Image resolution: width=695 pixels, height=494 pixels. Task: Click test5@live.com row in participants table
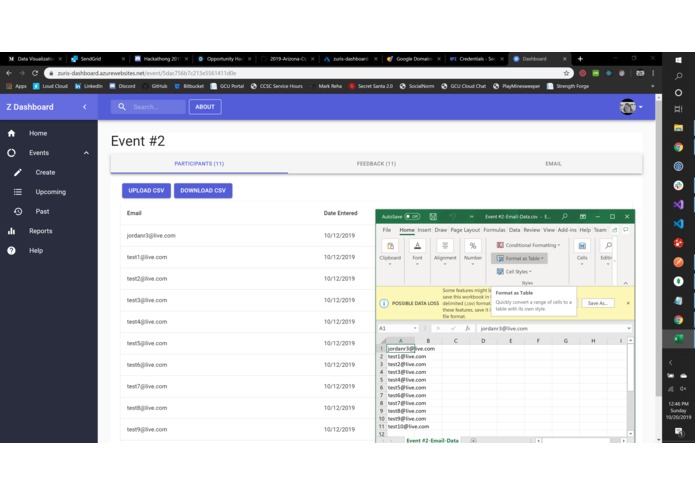(248, 343)
